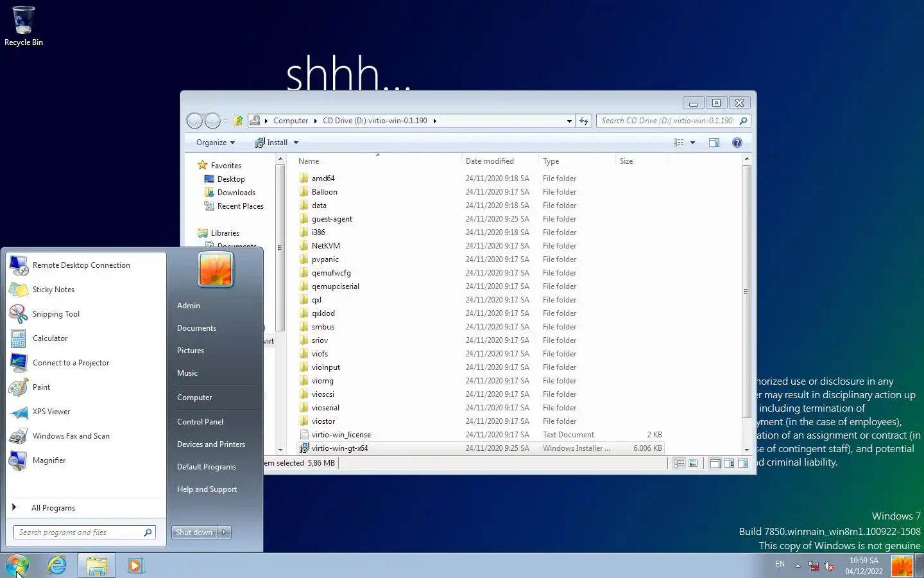Click the Start orb on the taskbar

coord(17,565)
